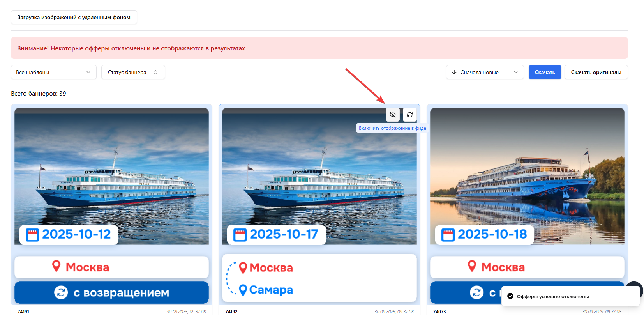Select the first ship banner thumbnail 74191

click(111, 176)
